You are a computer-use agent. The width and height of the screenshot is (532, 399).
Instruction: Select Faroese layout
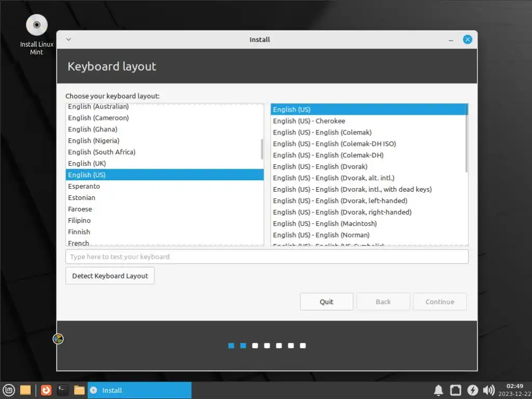click(x=165, y=209)
